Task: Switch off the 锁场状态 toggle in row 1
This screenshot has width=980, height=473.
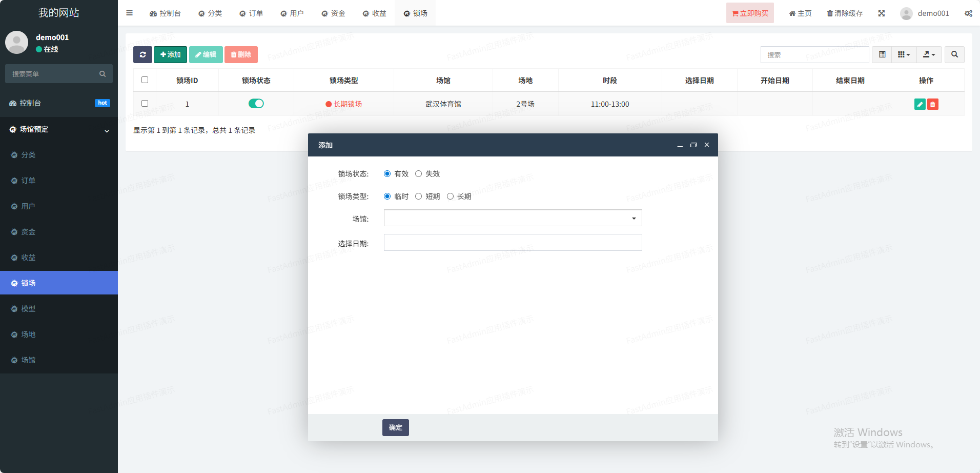Action: pyautogui.click(x=256, y=104)
